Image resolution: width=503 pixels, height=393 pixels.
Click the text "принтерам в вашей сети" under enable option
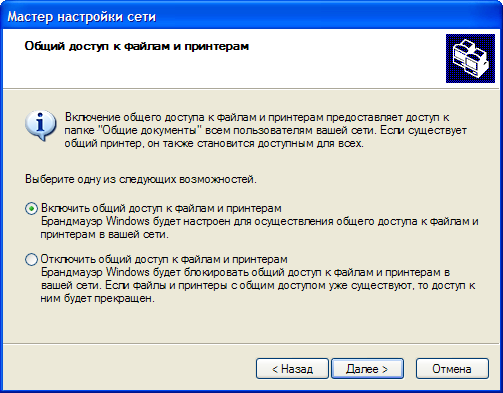104,234
